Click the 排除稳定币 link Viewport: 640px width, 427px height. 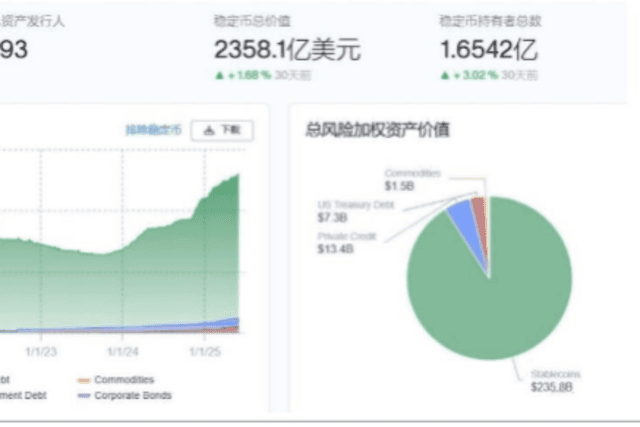153,130
